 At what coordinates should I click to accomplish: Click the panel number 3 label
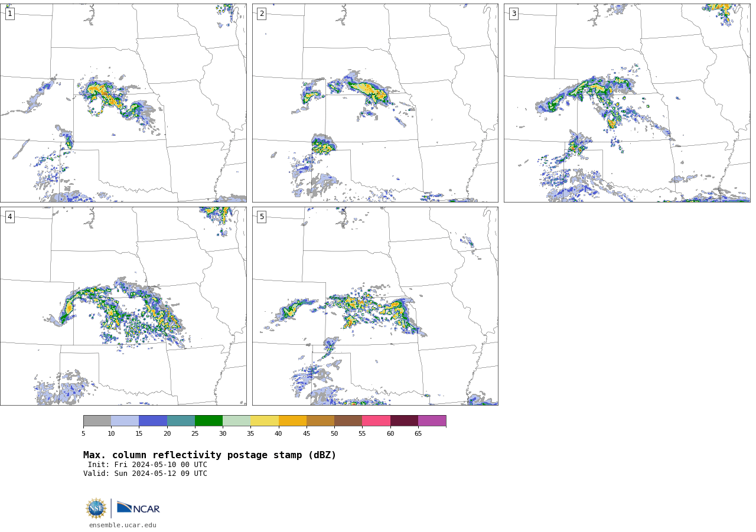513,14
